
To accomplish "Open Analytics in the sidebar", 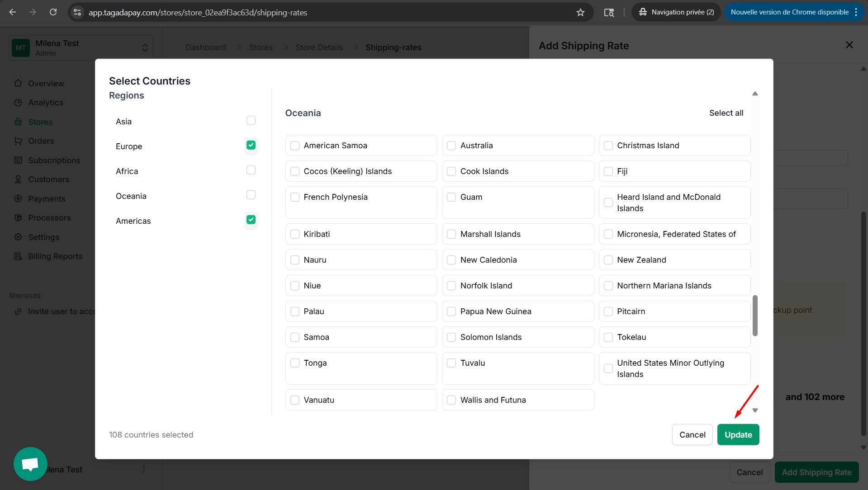I will click(46, 103).
